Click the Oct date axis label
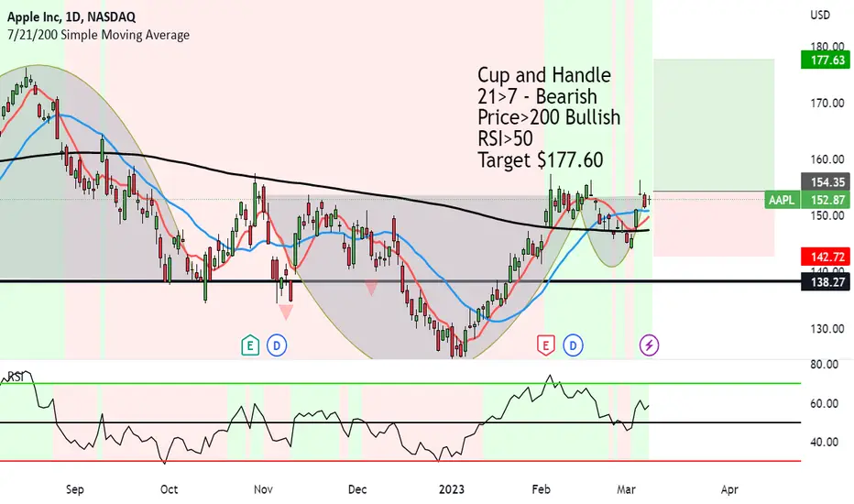 (x=169, y=489)
